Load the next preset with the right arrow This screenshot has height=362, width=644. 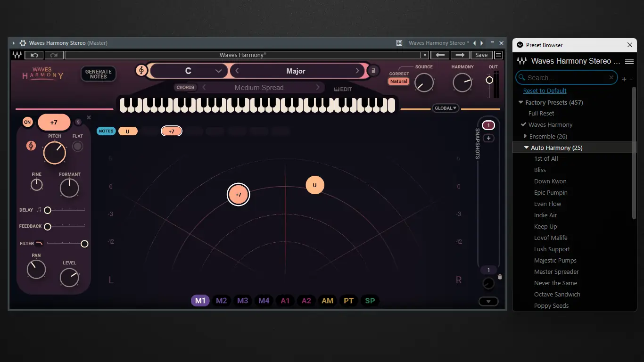point(460,55)
